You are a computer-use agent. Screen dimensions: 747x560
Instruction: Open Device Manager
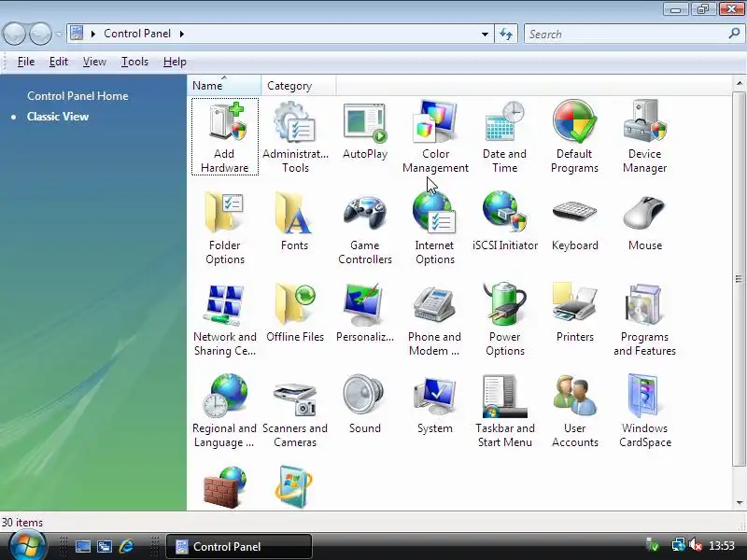coord(644,136)
